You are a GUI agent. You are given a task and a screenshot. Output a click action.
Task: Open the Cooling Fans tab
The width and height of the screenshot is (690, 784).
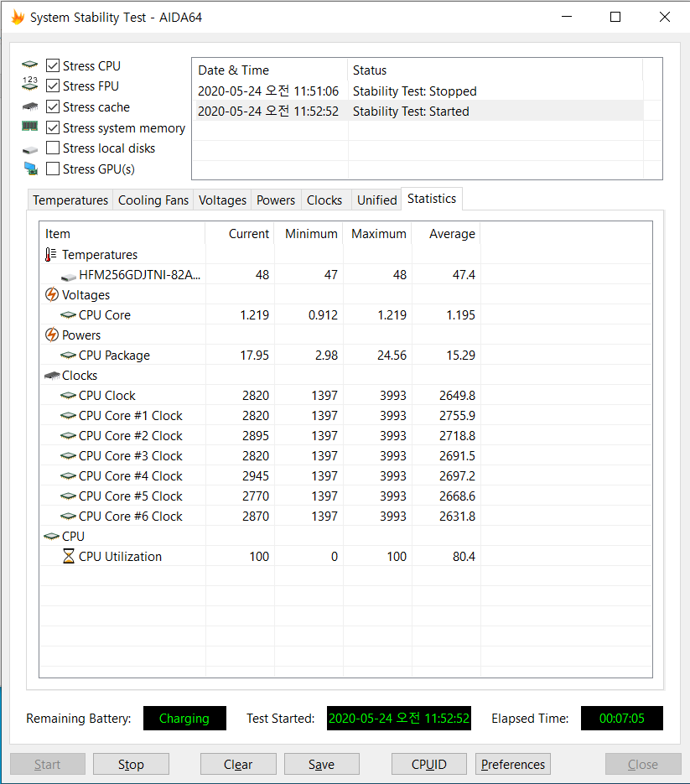click(153, 200)
